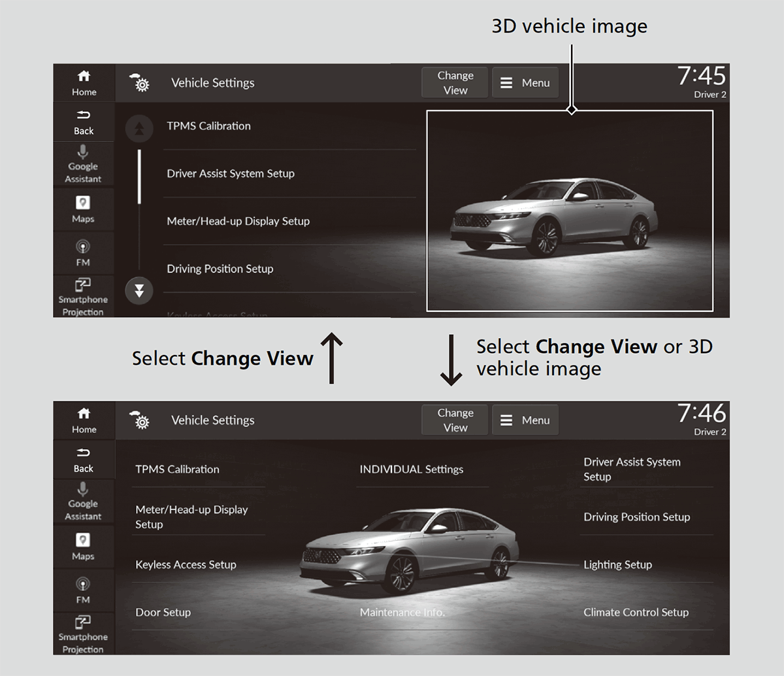Choose Climate Control Setup

(636, 613)
